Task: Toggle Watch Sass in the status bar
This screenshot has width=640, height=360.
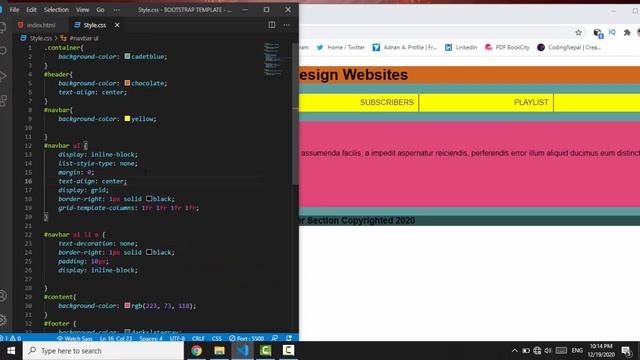Action: pos(75,338)
